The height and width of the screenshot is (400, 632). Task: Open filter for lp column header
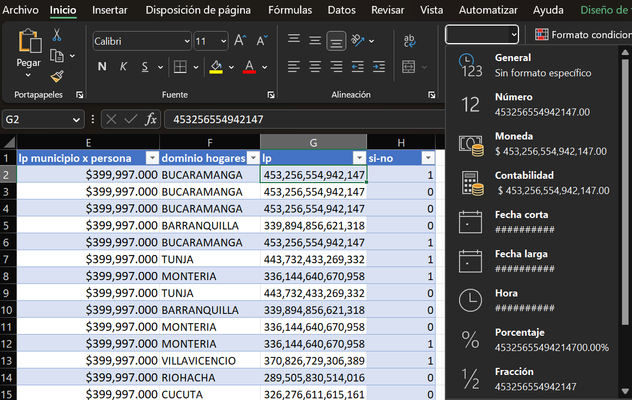point(359,158)
